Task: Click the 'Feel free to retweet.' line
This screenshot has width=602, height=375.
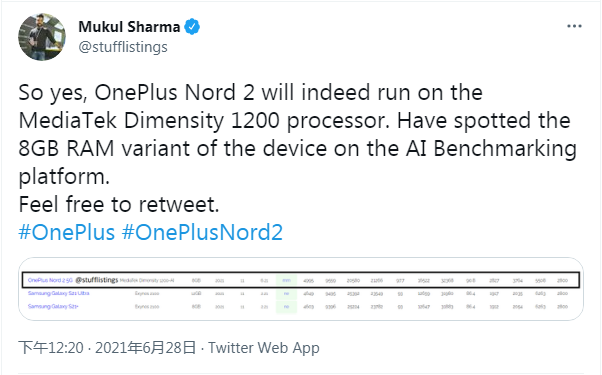Action: [x=119, y=204]
